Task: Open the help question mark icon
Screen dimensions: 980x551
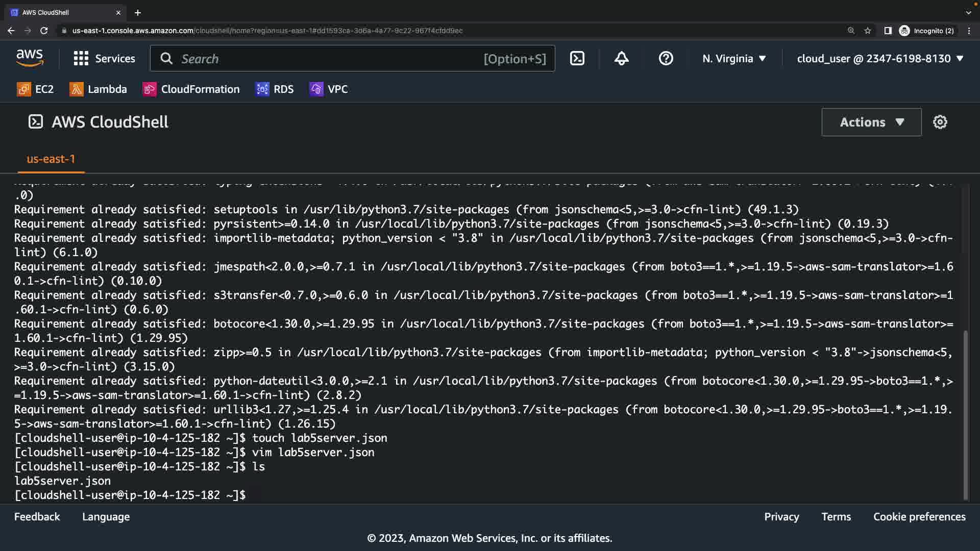Action: point(666,59)
